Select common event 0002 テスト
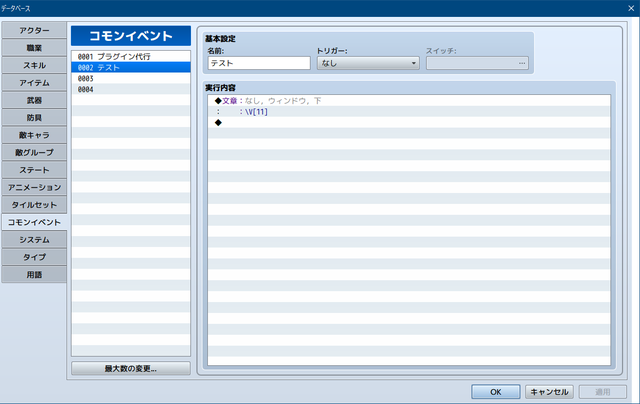The image size is (640, 404). [131, 67]
